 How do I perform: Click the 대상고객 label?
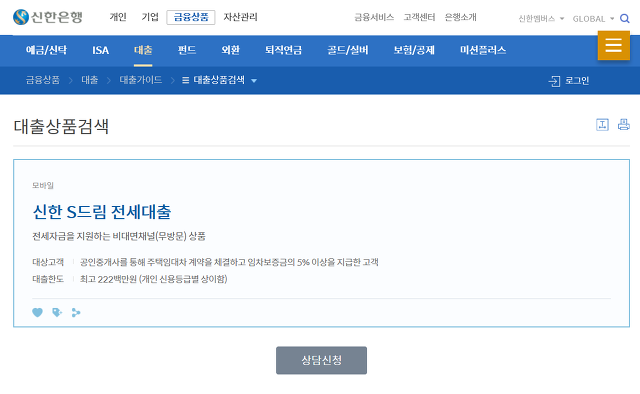48,262
